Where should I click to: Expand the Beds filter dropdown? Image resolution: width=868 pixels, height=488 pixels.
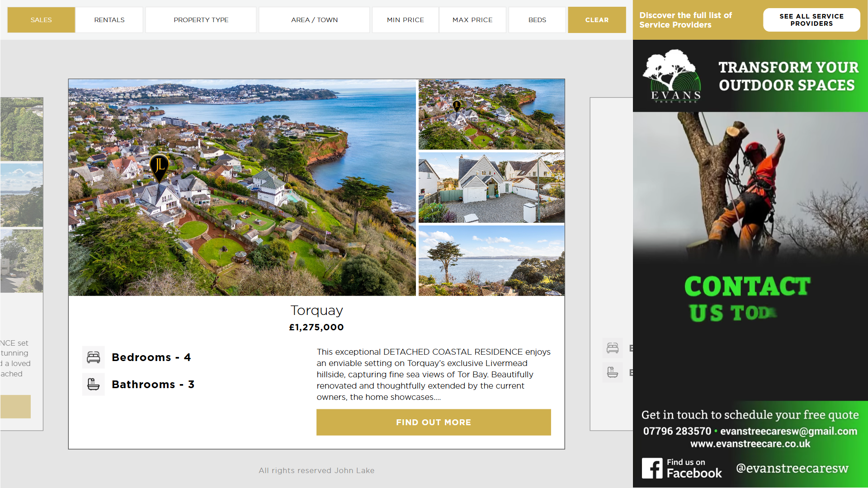[537, 20]
